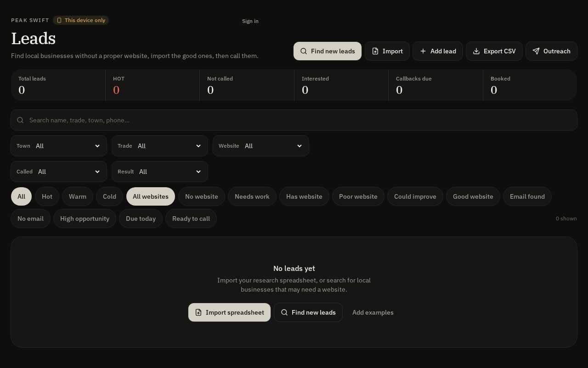Toggle the Needs work filter chip
The width and height of the screenshot is (588, 368).
pos(252,196)
